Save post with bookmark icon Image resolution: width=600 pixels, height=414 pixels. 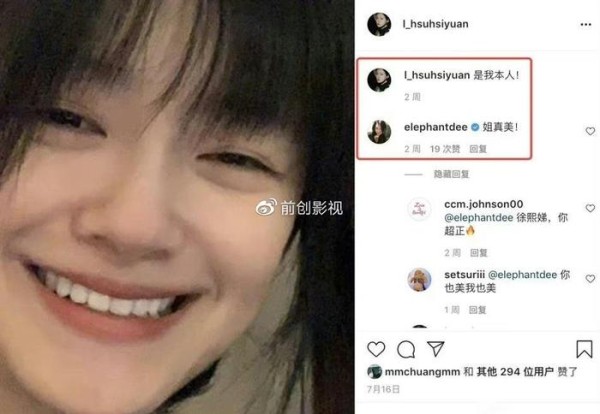point(584,349)
